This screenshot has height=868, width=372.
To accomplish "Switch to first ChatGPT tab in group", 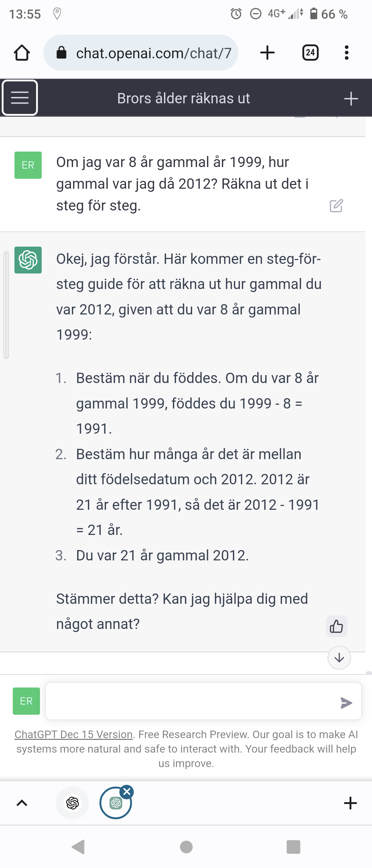I will pos(72,803).
